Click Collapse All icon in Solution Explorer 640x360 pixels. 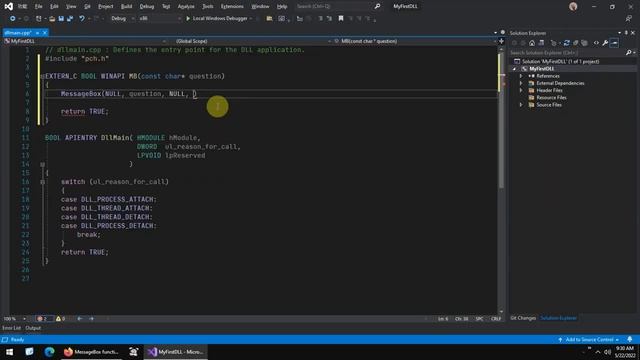tap(576, 43)
